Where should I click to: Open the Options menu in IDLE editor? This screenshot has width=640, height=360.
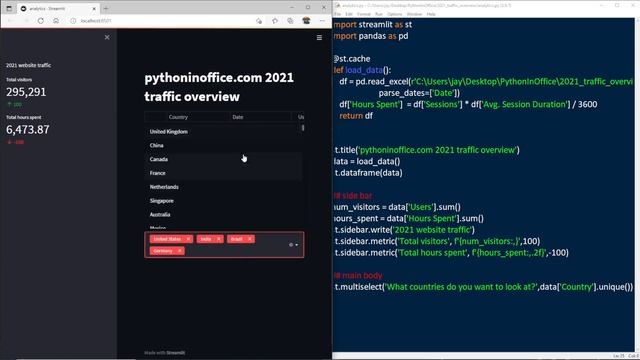pyautogui.click(x=394, y=14)
